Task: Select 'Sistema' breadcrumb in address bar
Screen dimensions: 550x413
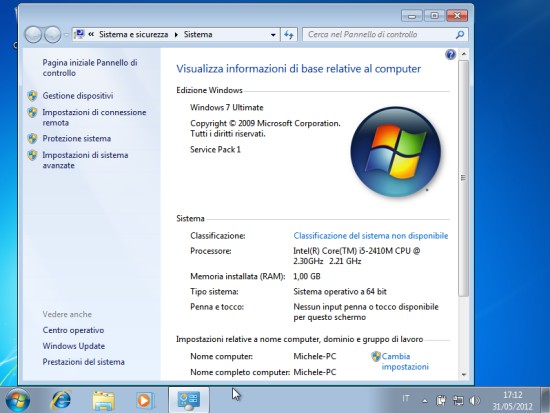Action: [198, 34]
